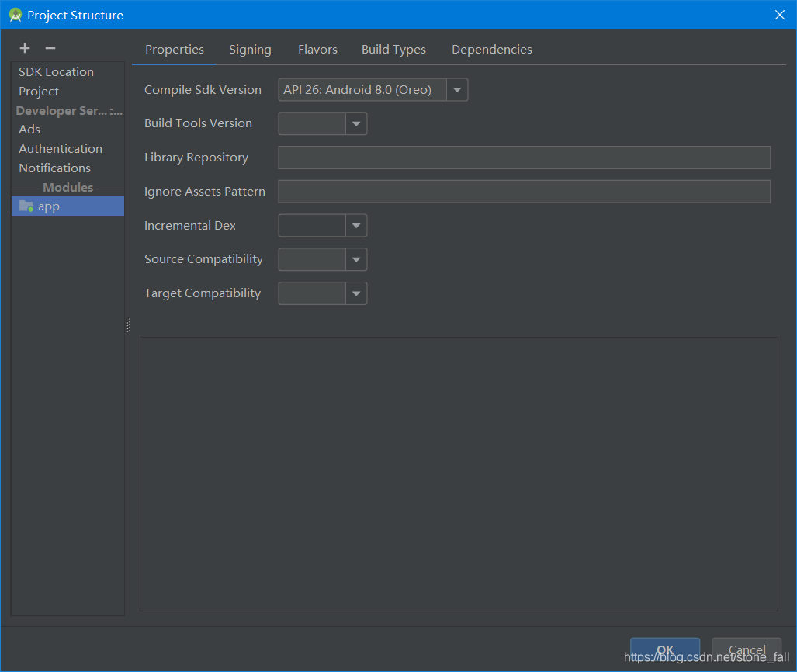This screenshot has height=672, width=797.
Task: Click the add module plus icon
Action: [24, 47]
